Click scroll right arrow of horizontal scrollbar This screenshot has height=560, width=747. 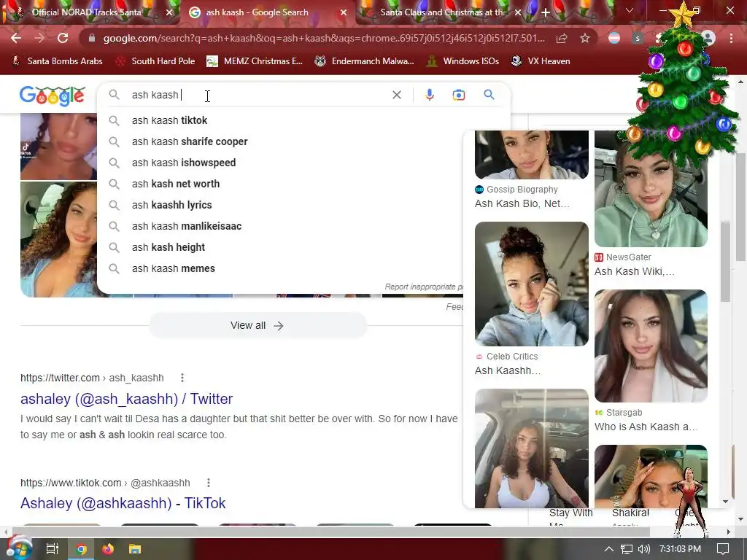(729, 532)
